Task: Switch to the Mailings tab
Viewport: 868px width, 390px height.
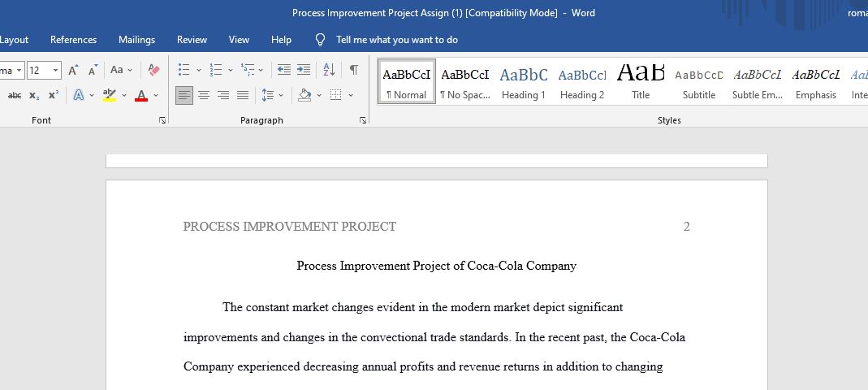Action: click(136, 40)
